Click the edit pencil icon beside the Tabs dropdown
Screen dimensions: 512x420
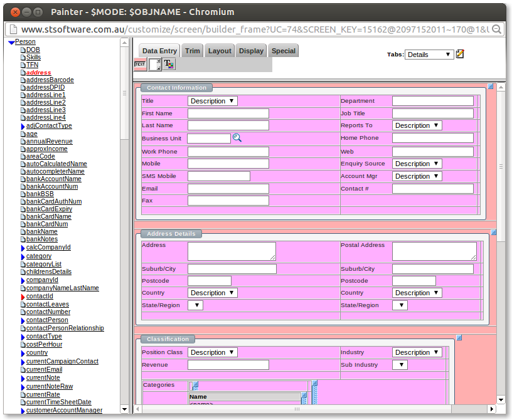click(461, 55)
